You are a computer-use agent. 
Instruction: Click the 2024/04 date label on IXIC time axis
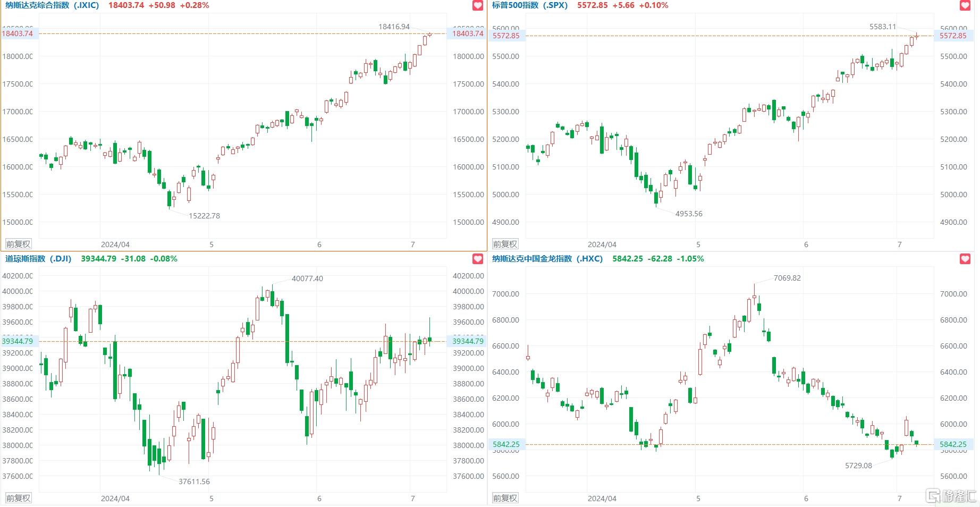click(x=115, y=244)
